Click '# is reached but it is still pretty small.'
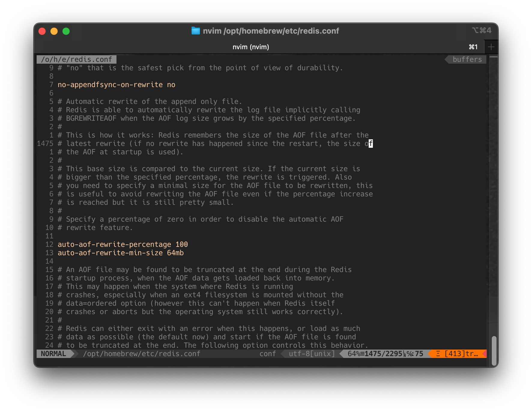 pyautogui.click(x=146, y=202)
